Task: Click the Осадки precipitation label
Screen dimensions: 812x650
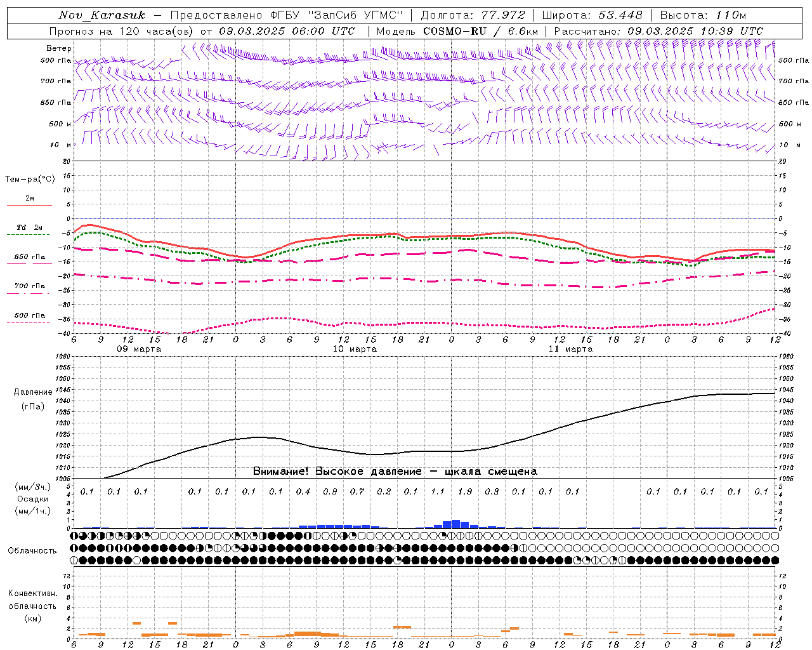Action: [x=33, y=499]
